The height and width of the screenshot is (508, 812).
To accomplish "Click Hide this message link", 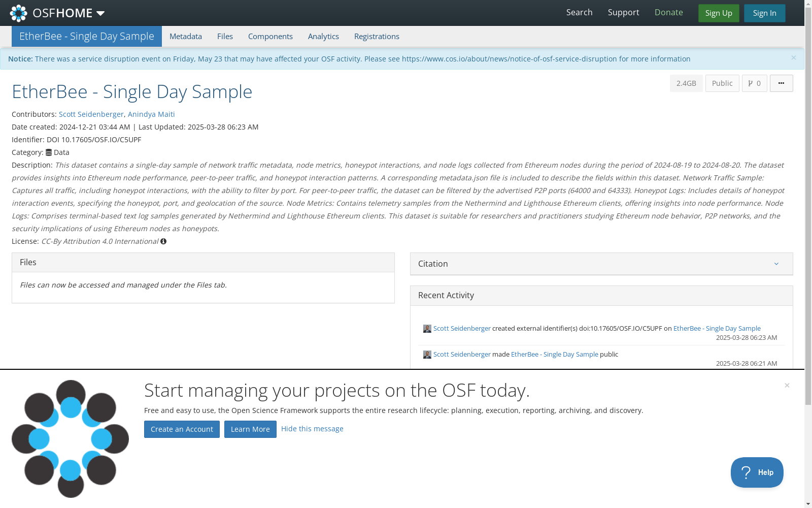I will (312, 429).
